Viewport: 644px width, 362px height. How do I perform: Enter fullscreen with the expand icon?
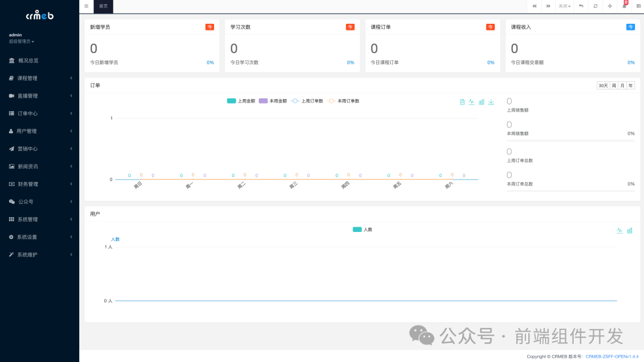[x=609, y=6]
